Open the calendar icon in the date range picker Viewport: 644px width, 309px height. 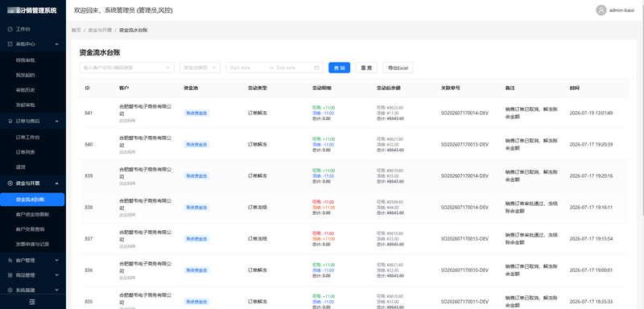pyautogui.click(x=316, y=68)
